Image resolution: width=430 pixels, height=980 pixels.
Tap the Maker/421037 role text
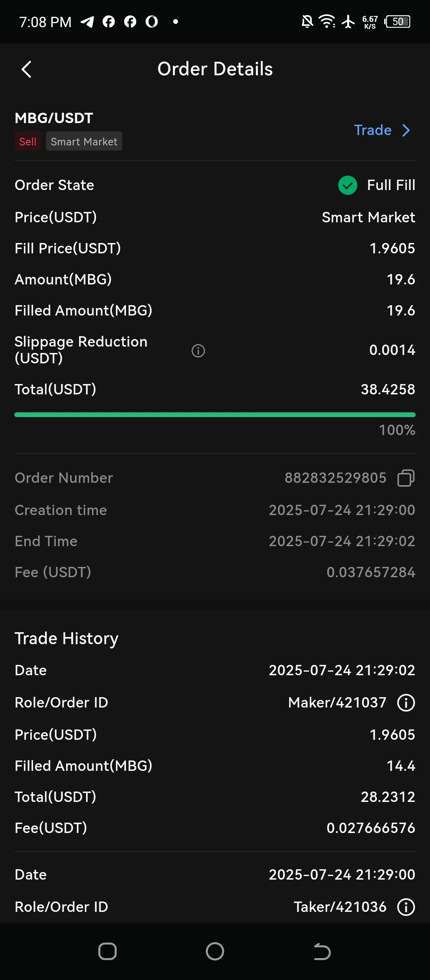pos(337,703)
